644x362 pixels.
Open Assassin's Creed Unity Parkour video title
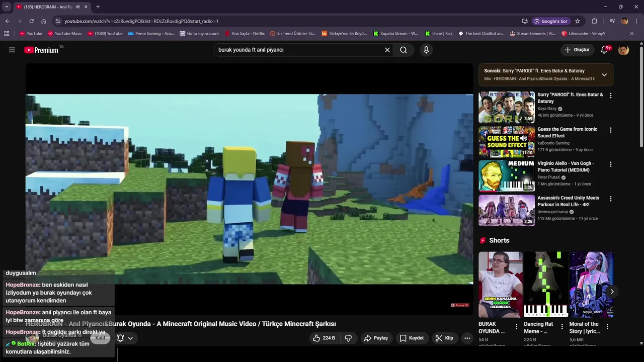[x=568, y=201]
